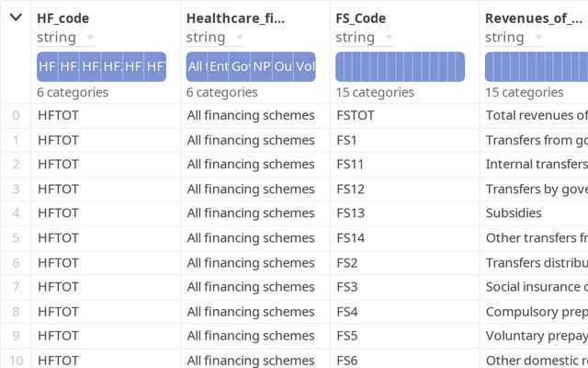The height and width of the screenshot is (368, 588).
Task: Select 'Ent' category in Healthcare histogram
Action: coord(218,66)
